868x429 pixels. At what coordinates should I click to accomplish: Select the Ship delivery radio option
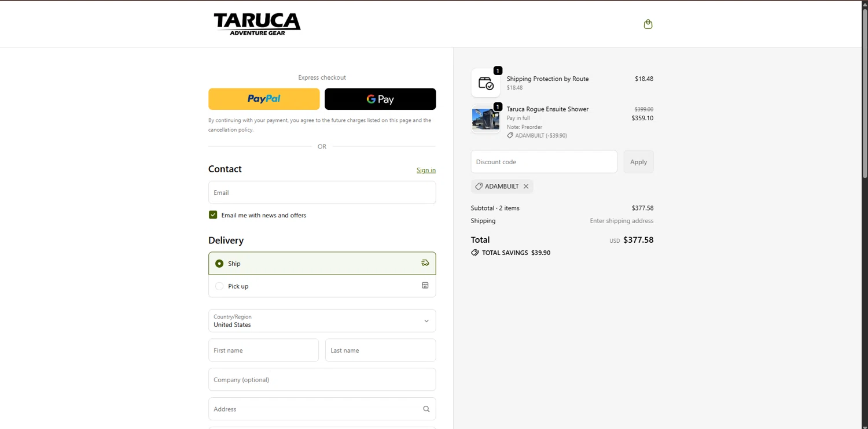(219, 264)
